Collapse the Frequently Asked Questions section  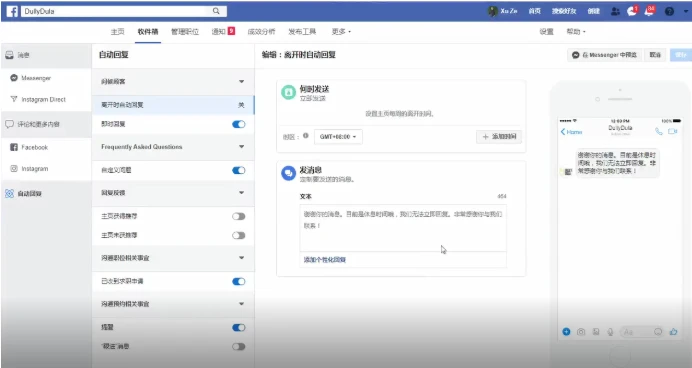tap(241, 146)
